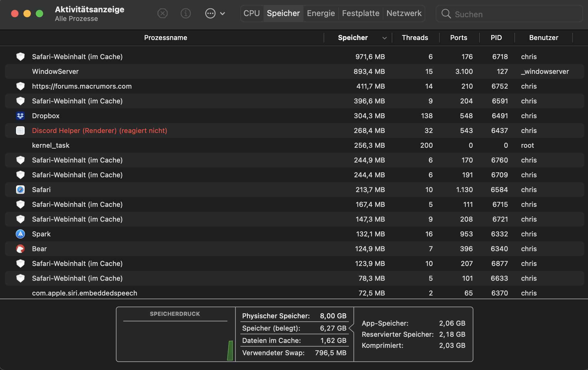Show the Netzwerk tab
The image size is (588, 370).
[404, 13]
